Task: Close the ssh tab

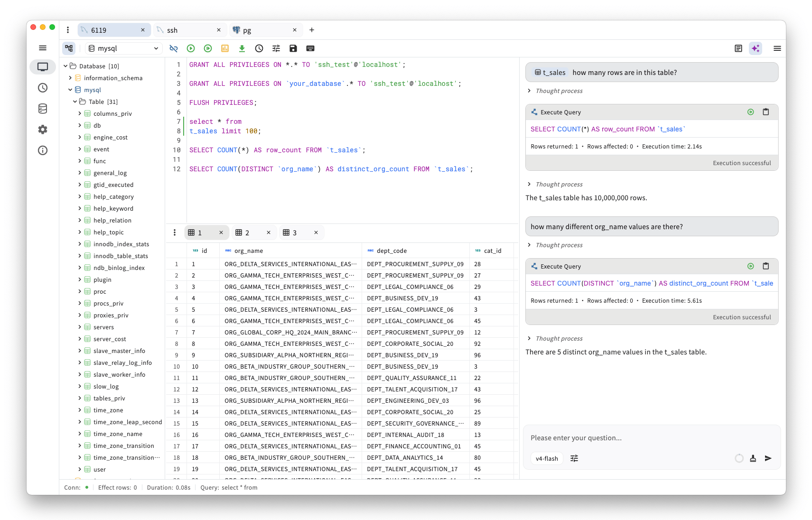Action: click(219, 30)
